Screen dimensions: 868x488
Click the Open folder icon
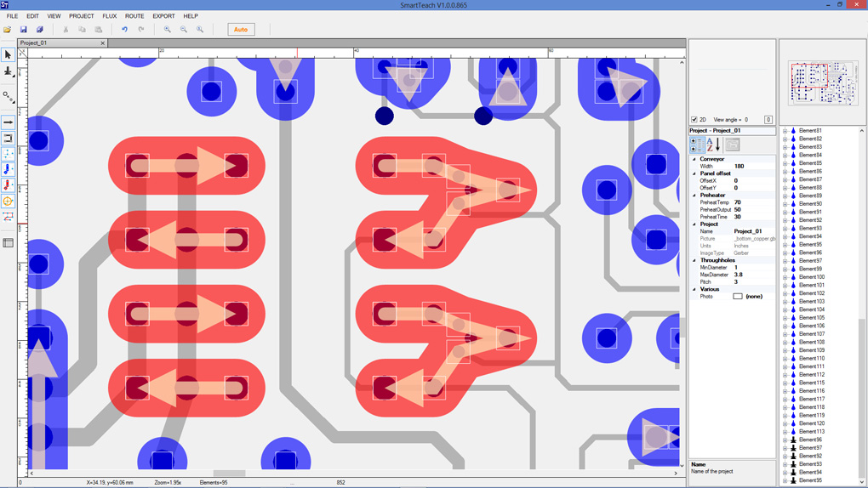pyautogui.click(x=8, y=30)
